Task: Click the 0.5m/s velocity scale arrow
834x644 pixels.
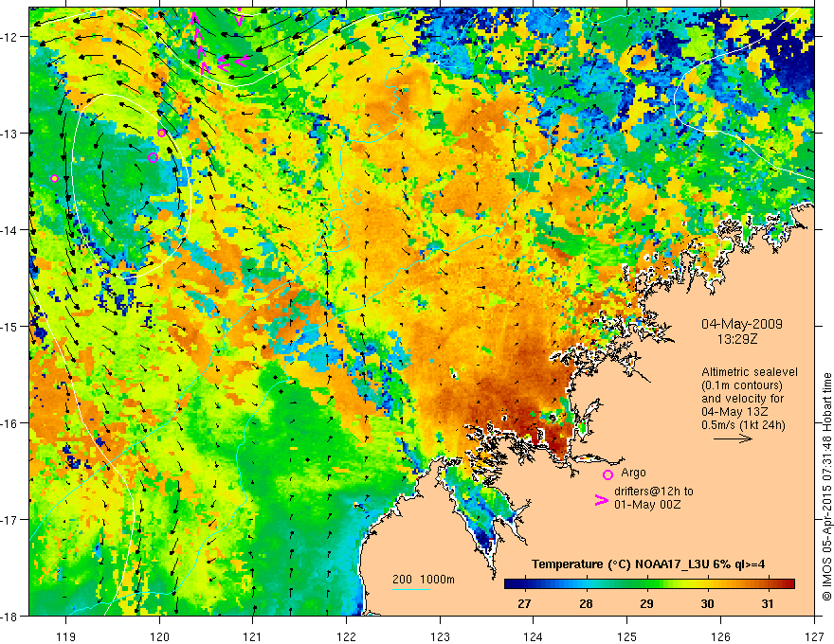Action: tap(733, 438)
